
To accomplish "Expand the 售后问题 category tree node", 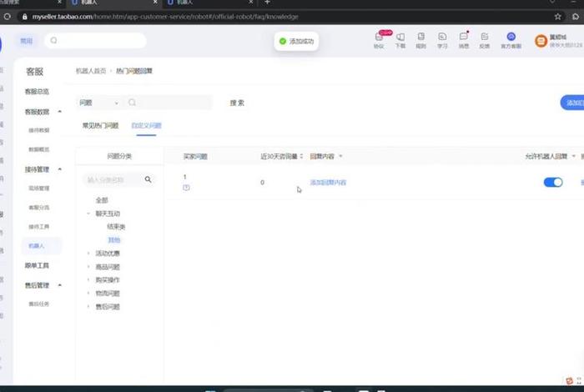I will coord(88,306).
